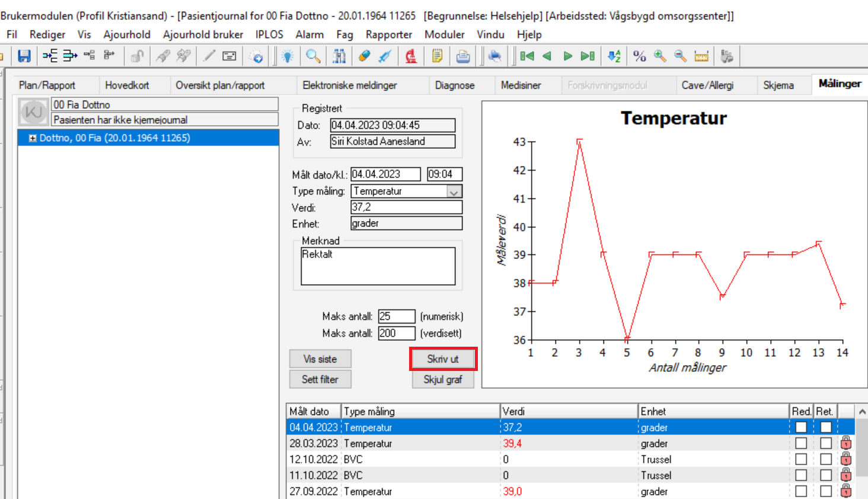Click the Skriv ut button
The image size is (868, 499).
[x=443, y=359]
